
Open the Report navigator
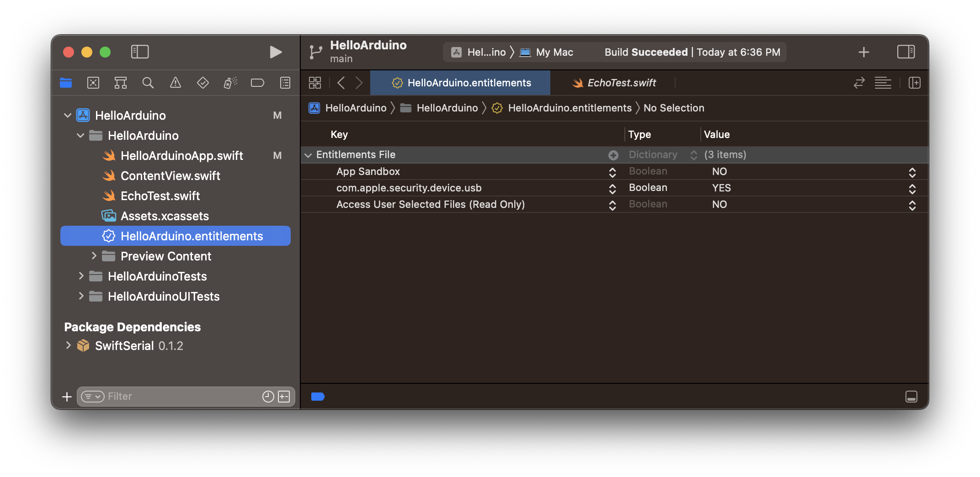coord(285,83)
